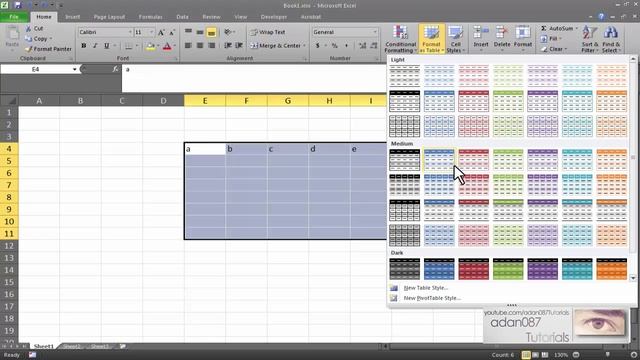Select the Sheet1 worksheet tab
The image size is (640, 360).
click(x=44, y=347)
